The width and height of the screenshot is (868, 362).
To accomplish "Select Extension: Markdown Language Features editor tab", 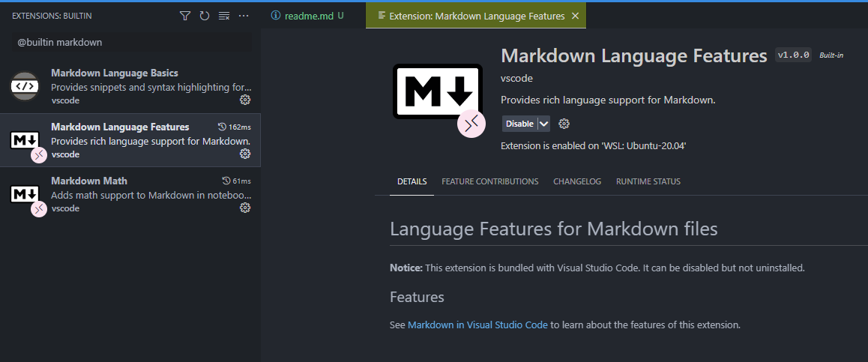I will pyautogui.click(x=476, y=16).
